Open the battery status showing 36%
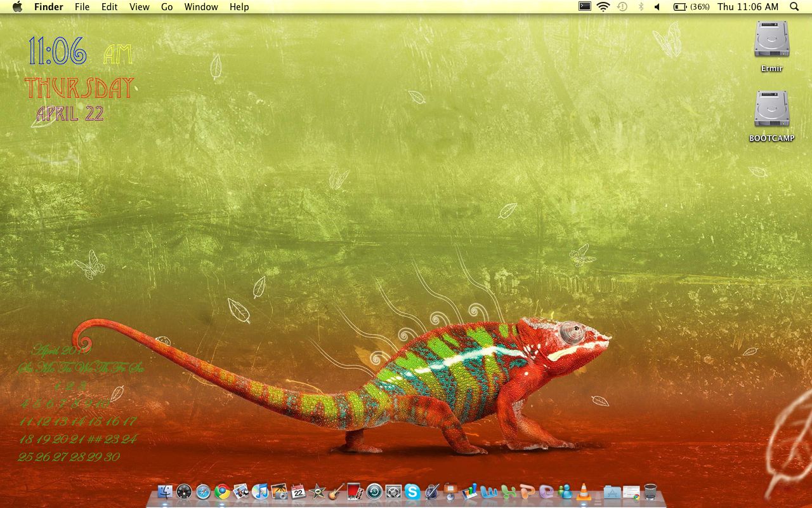This screenshot has height=508, width=812. (x=691, y=7)
